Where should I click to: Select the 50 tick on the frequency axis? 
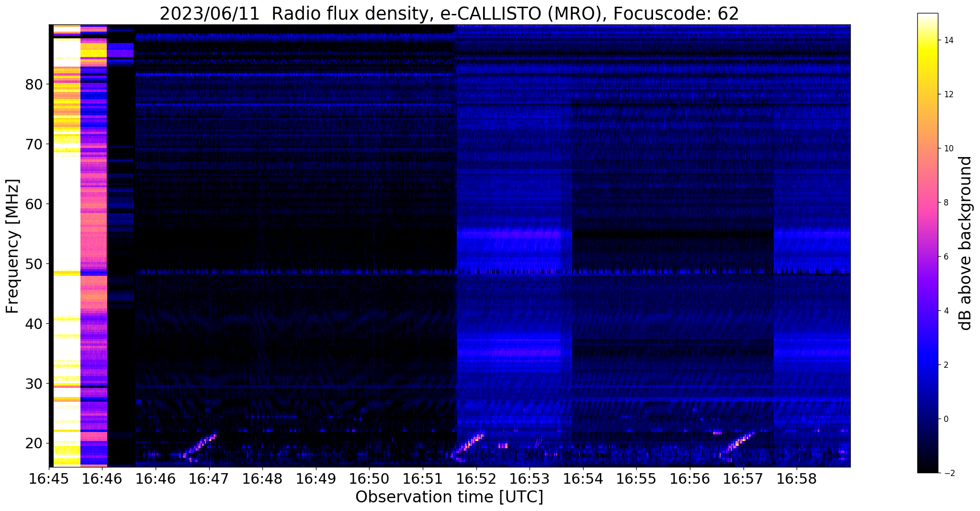coord(34,264)
